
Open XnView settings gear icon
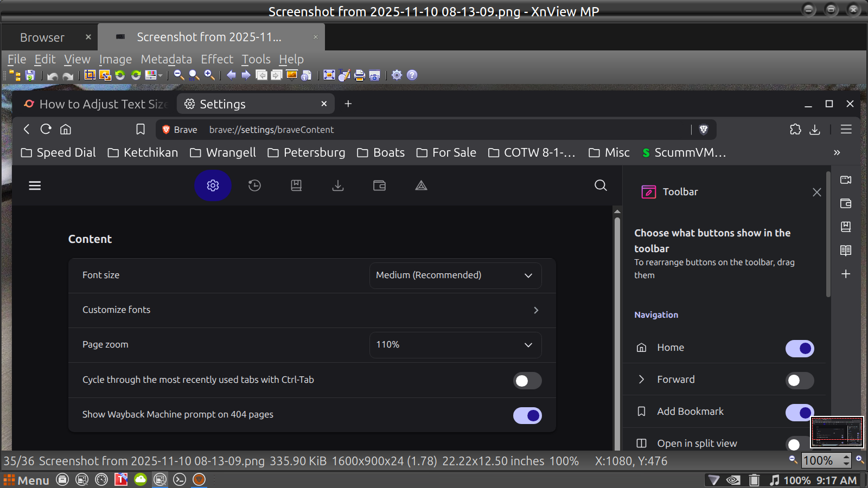tap(397, 75)
